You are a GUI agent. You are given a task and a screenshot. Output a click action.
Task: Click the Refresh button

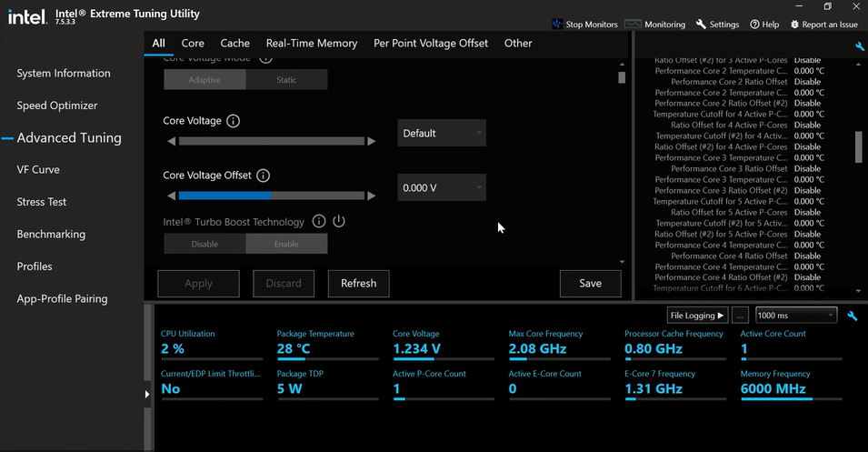[359, 284]
